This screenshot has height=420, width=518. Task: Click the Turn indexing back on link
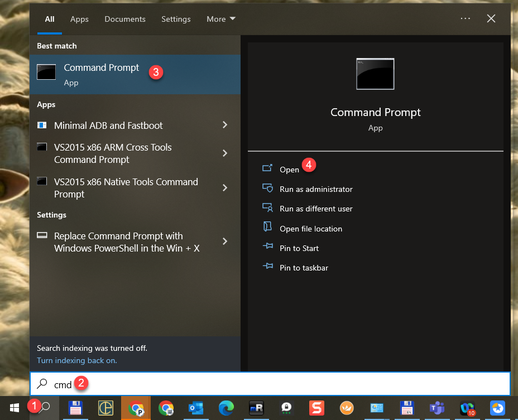(77, 360)
